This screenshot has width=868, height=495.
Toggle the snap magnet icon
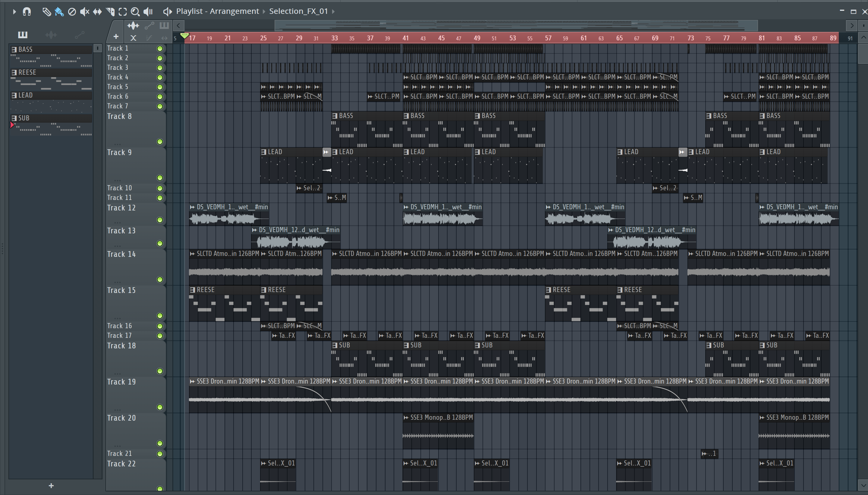[x=27, y=11]
